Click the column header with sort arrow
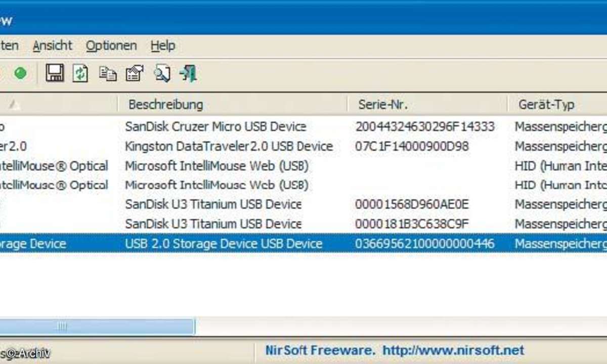The image size is (607, 364). click(x=59, y=105)
